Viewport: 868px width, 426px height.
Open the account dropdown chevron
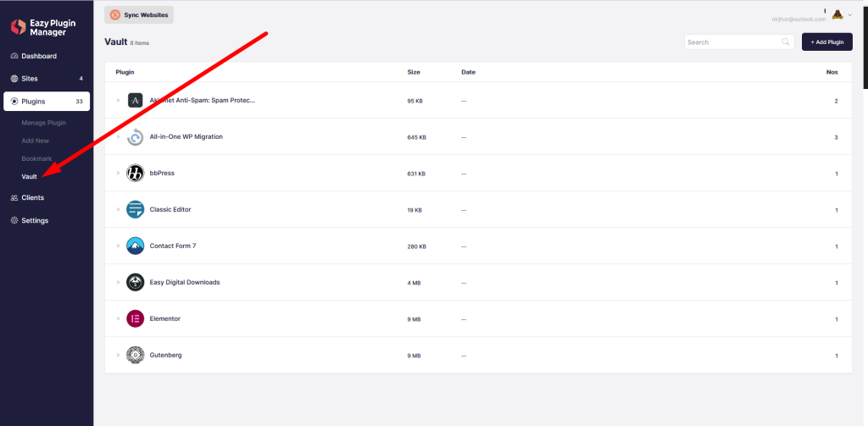(x=849, y=15)
